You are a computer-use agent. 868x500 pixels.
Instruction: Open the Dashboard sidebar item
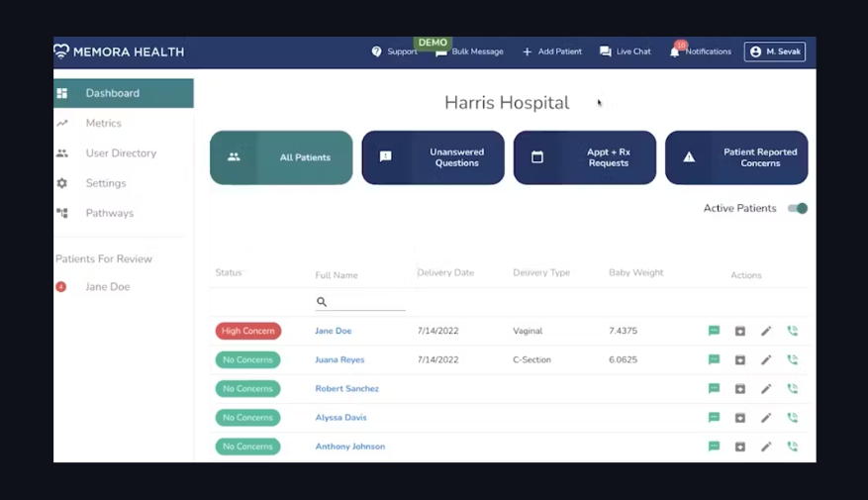pyautogui.click(x=124, y=93)
